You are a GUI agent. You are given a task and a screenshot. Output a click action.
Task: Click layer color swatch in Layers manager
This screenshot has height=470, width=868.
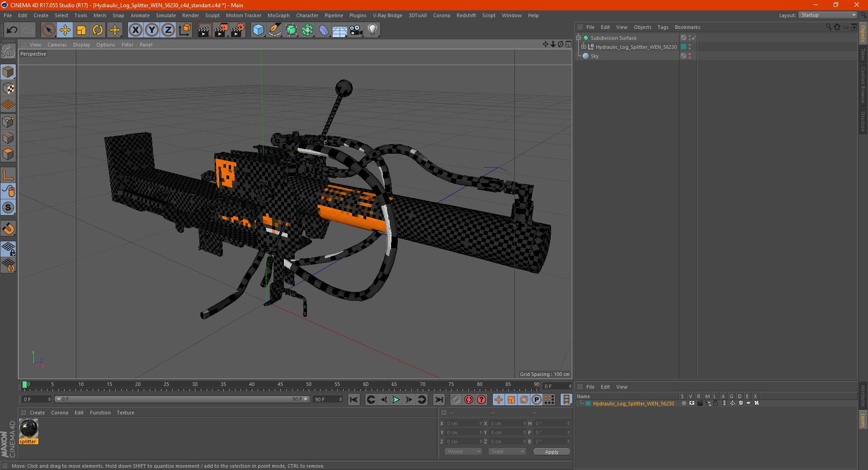click(x=588, y=404)
